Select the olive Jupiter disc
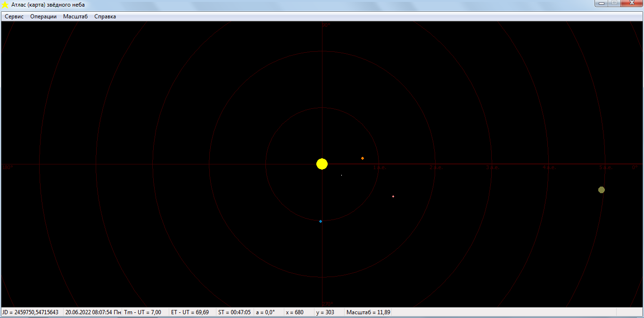 (602, 190)
